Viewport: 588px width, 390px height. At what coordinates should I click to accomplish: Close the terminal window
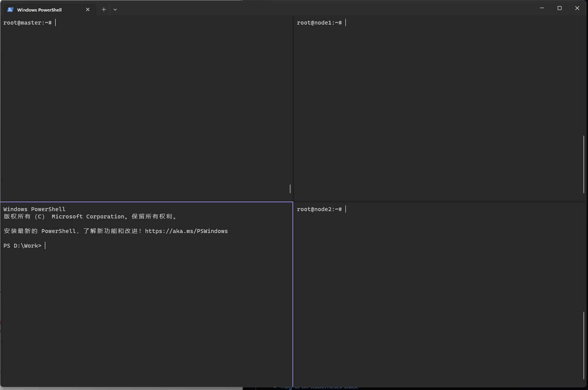577,8
